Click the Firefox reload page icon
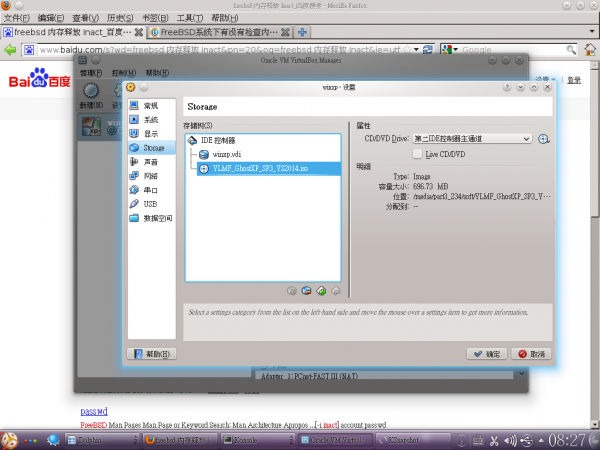 tap(428, 49)
